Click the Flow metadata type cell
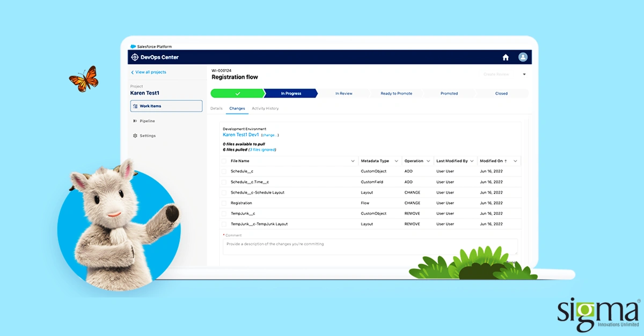 pyautogui.click(x=365, y=203)
